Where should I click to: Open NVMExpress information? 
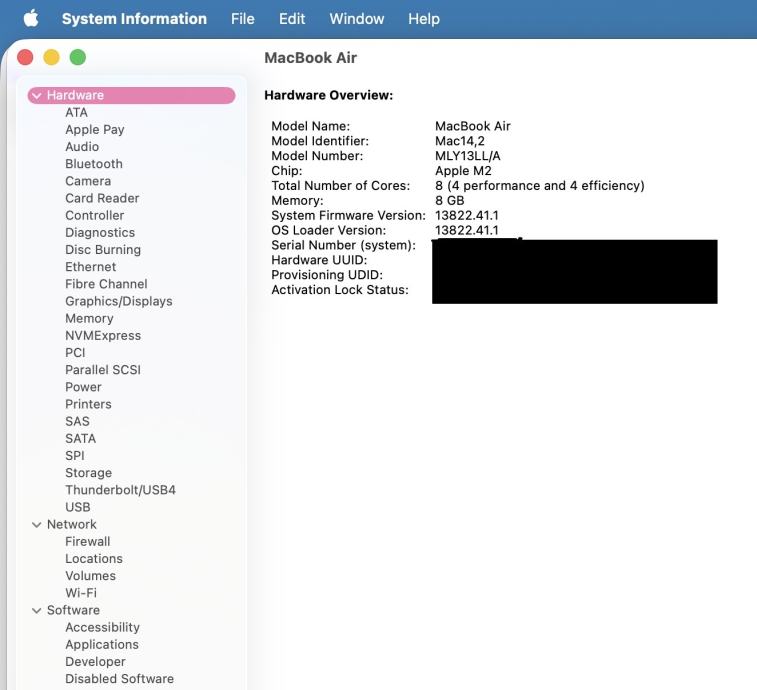[103, 335]
